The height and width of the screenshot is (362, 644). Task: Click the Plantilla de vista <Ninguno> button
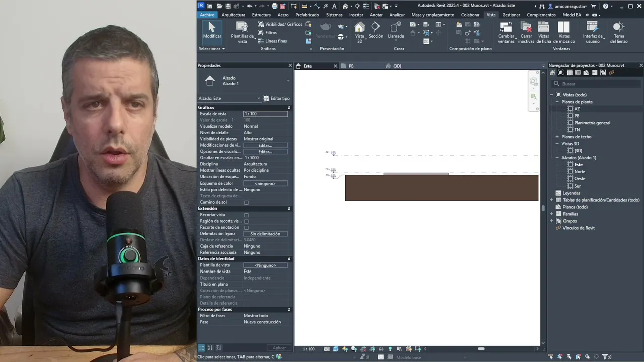tap(265, 265)
